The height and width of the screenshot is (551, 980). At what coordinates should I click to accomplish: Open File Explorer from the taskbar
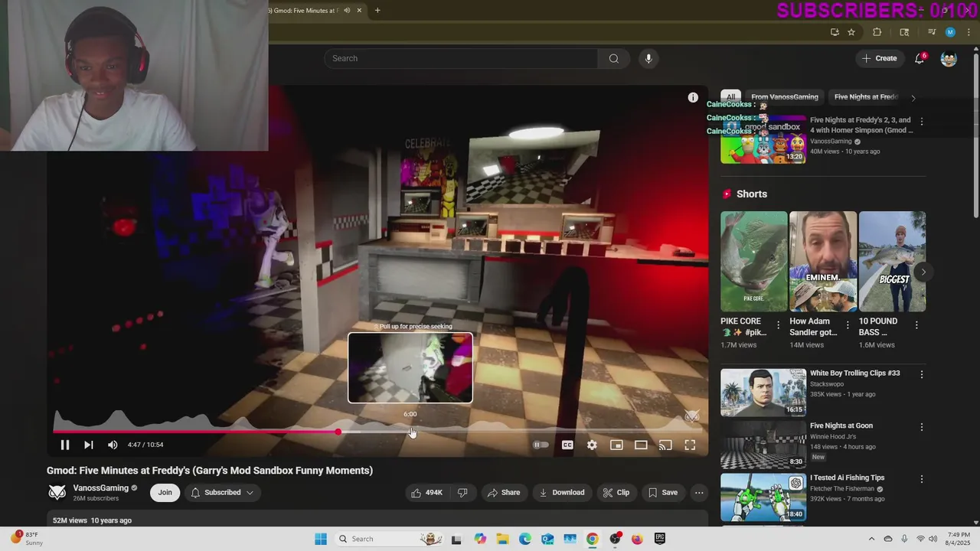pyautogui.click(x=503, y=539)
